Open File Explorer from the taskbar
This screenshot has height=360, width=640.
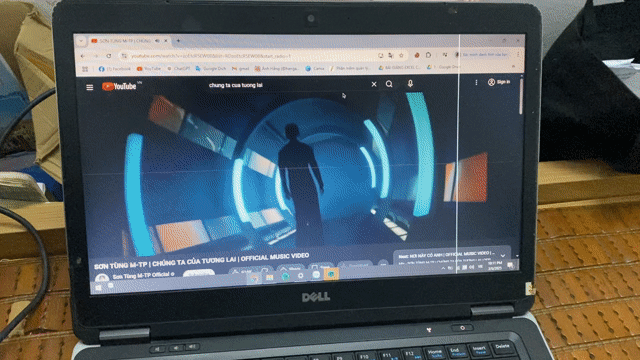[x=269, y=278]
